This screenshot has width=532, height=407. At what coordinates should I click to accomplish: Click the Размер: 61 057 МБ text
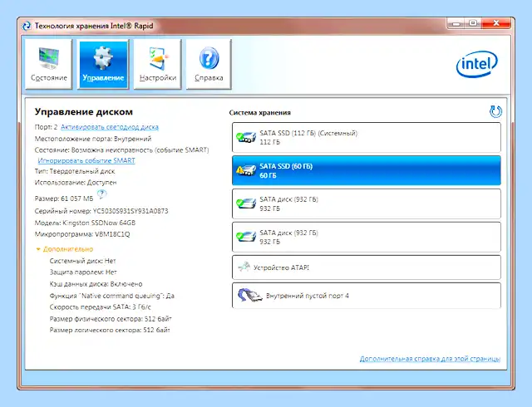(64, 199)
